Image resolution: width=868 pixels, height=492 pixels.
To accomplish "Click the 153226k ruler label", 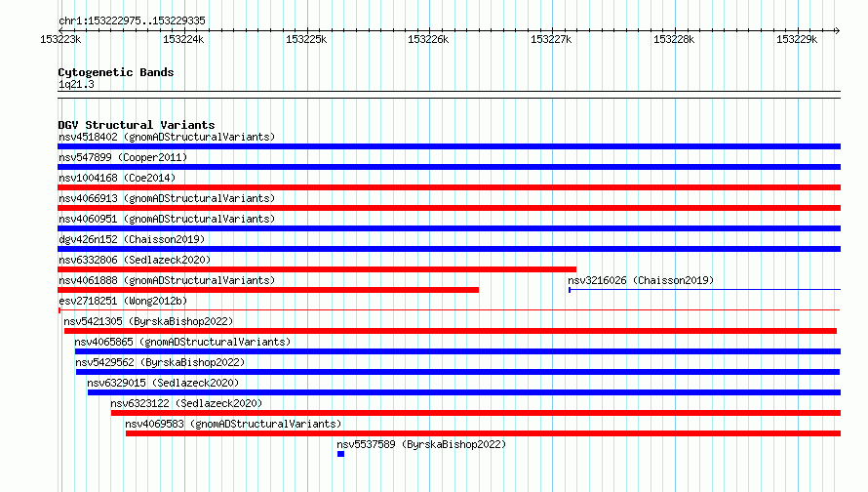I will [x=428, y=39].
